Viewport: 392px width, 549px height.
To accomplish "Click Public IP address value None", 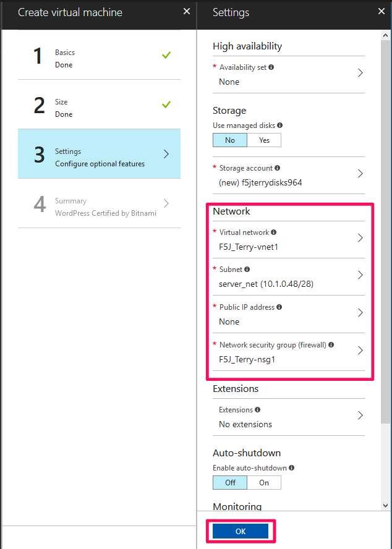I will pos(229,321).
